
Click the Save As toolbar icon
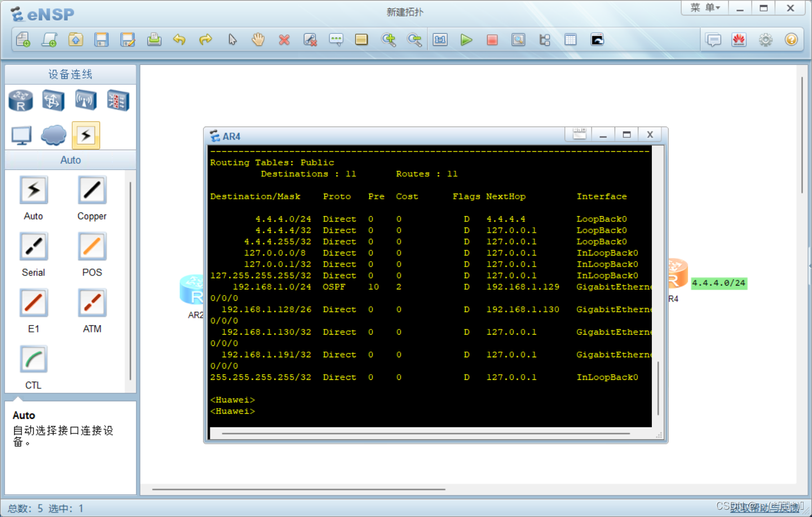[128, 40]
